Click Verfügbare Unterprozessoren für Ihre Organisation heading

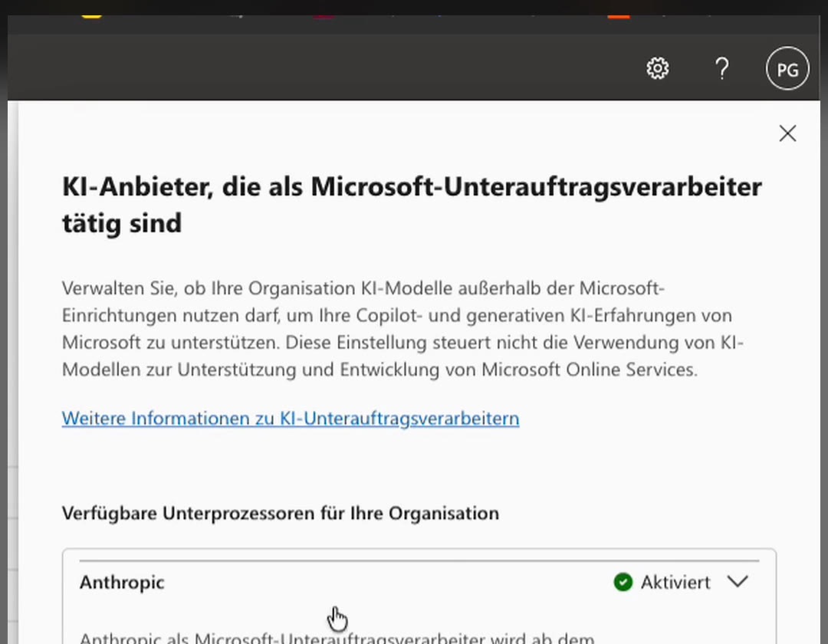point(281,513)
